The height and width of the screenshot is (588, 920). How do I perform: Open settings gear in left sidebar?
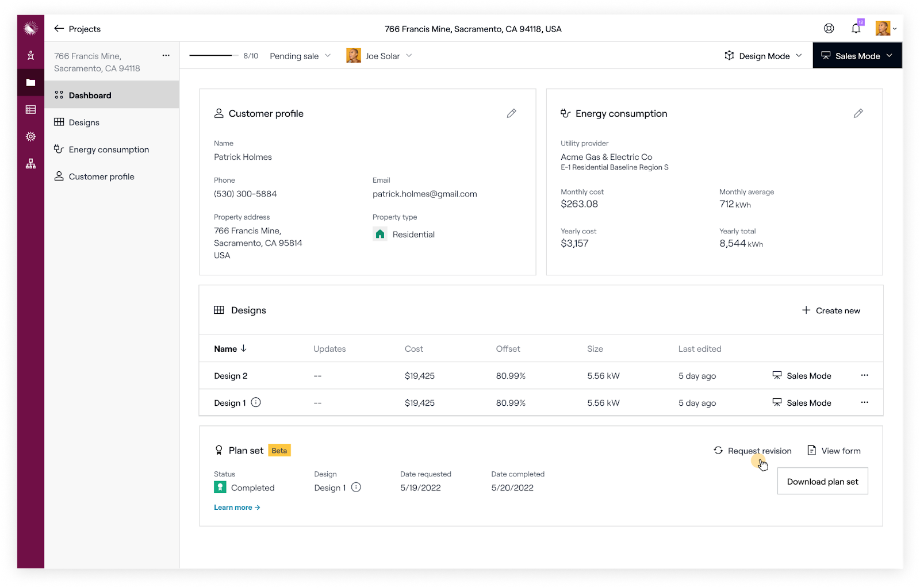[x=30, y=137]
